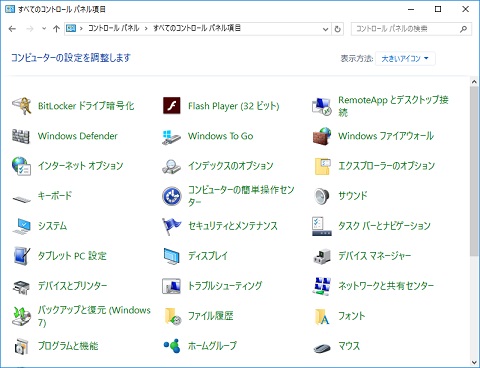Screen dimensions: 480x368
Task: Open the キーボード text link
Action: (x=55, y=196)
